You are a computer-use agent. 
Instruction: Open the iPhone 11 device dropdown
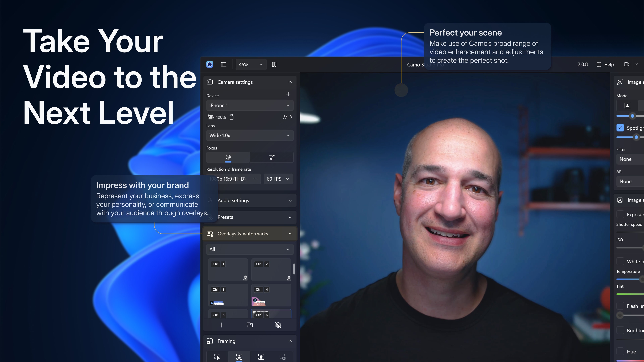click(250, 105)
